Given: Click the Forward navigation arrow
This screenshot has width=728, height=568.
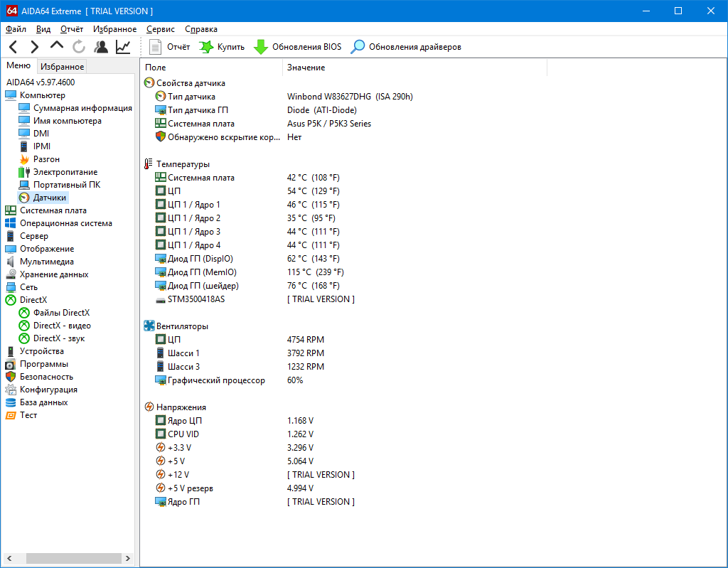Looking at the screenshot, I should tap(34, 47).
